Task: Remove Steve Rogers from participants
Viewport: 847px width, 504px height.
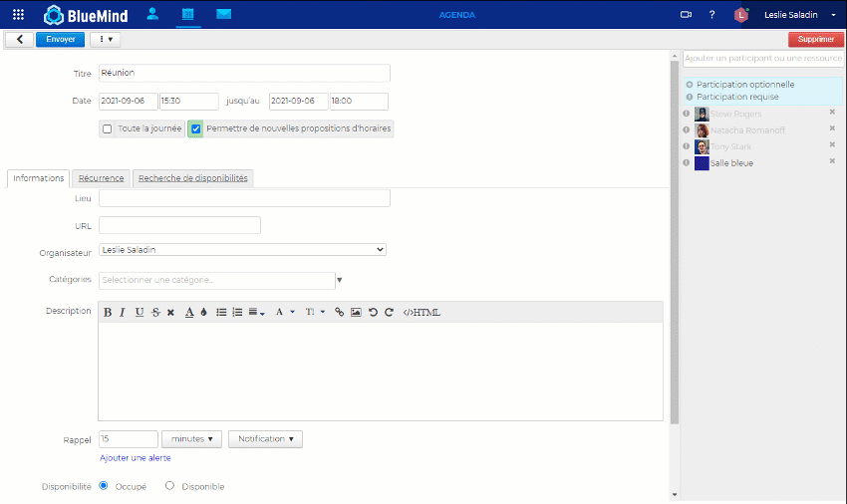Action: pos(832,113)
